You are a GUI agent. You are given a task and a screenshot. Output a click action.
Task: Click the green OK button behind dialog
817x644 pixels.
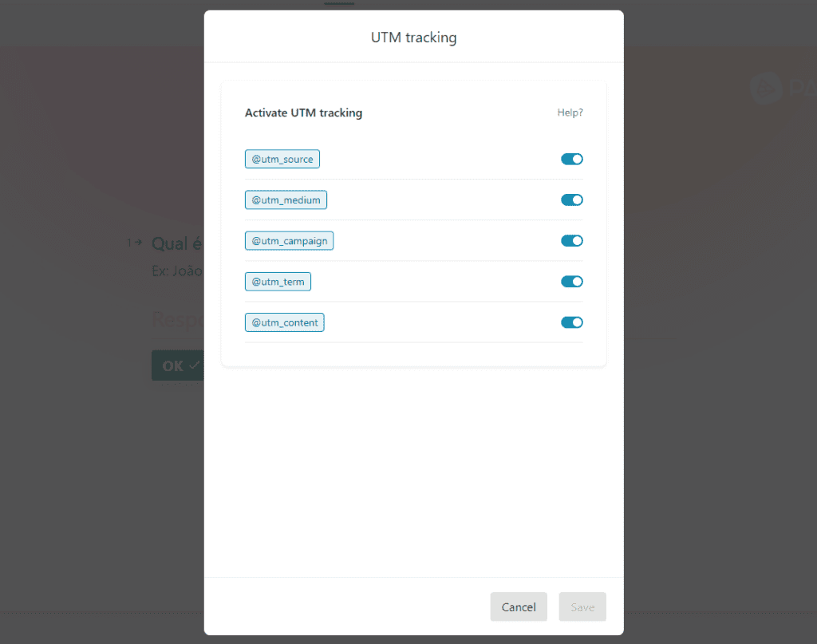coord(176,365)
